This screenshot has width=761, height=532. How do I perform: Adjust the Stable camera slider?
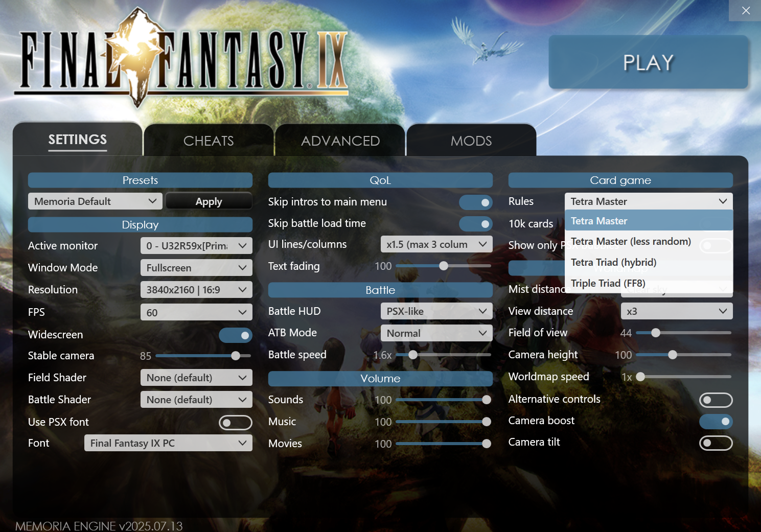click(x=203, y=356)
